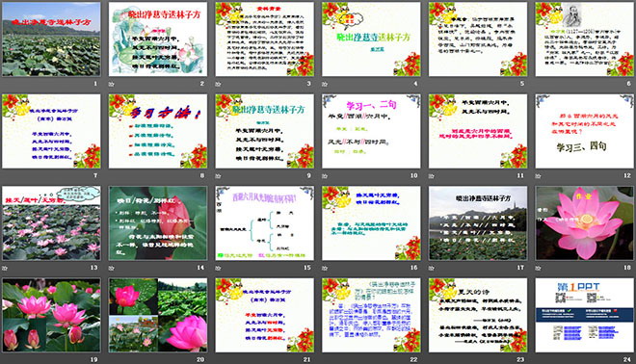Select slide 3 dense text thumbnail
Screen dimensions: 636x364
264,39
